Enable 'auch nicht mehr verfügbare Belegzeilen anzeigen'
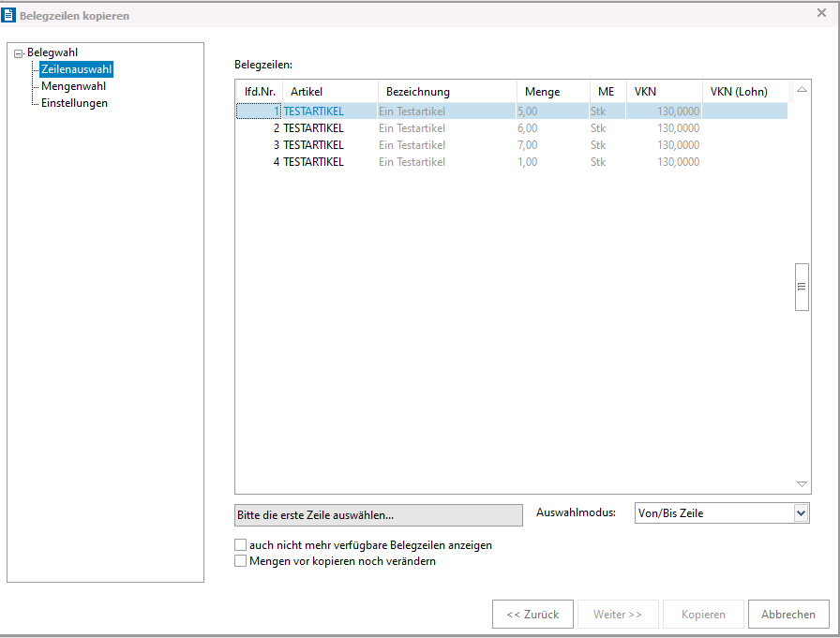Viewport: 840px width, 638px height. pos(241,545)
